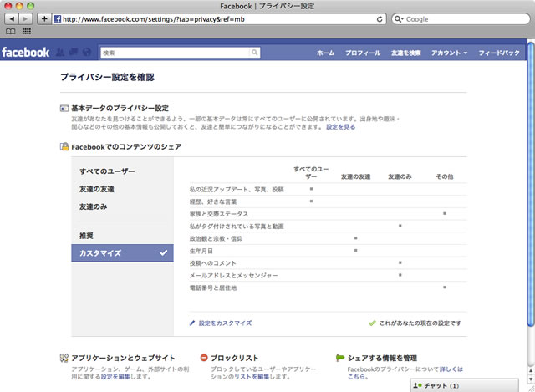
Task: Click the white checkmark on カスタマイズ row
Action: click(164, 252)
